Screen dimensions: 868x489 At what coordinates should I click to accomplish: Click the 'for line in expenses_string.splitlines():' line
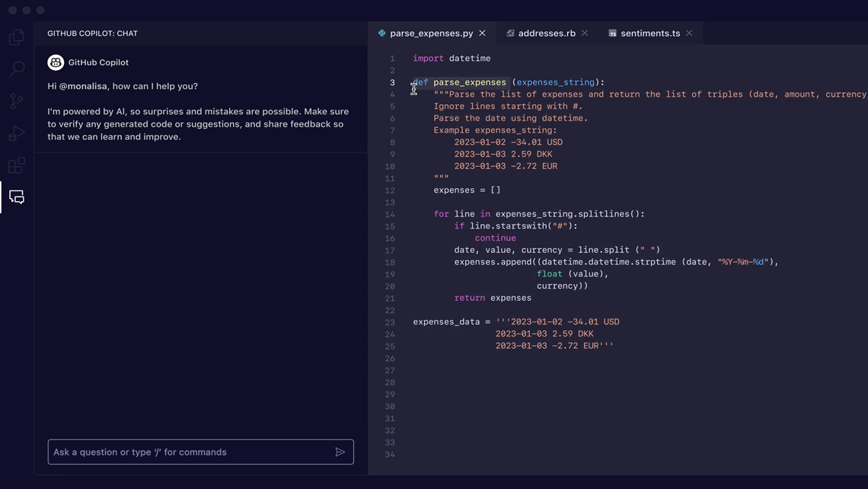click(539, 214)
